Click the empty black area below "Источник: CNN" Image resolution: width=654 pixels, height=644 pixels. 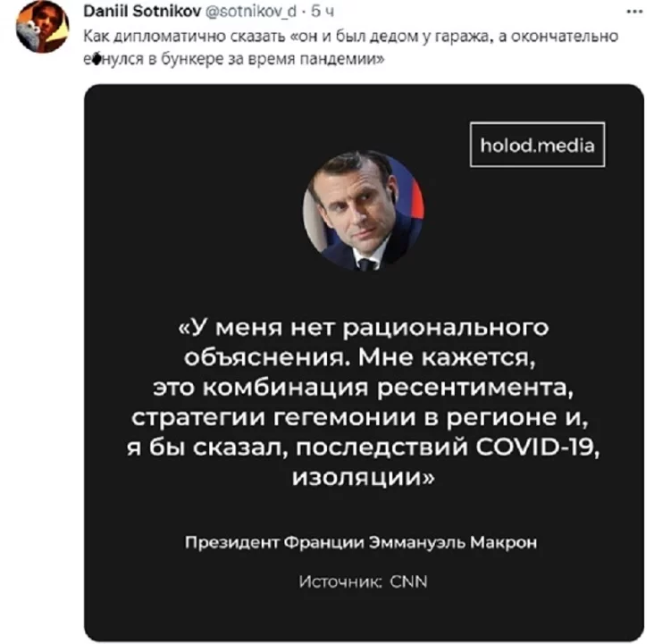tap(363, 616)
